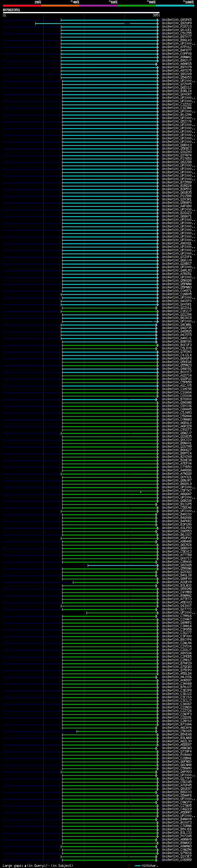
Task: Click hit label UniRef100_Q2Z011
Action: [x=177, y=308]
